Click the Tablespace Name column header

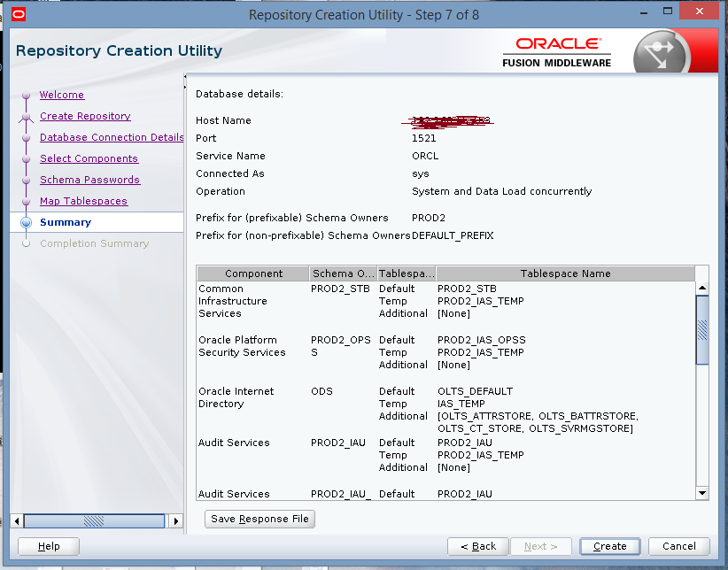566,273
